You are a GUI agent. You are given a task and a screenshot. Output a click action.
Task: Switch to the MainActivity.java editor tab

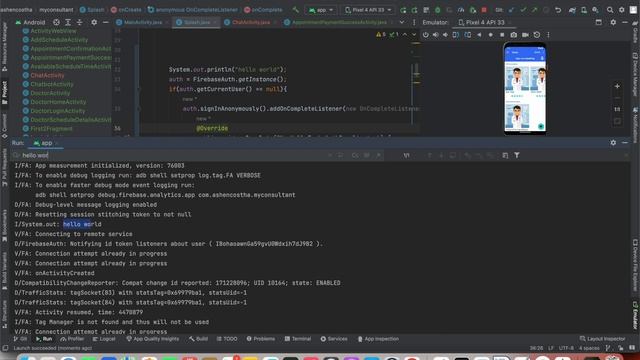pos(142,22)
